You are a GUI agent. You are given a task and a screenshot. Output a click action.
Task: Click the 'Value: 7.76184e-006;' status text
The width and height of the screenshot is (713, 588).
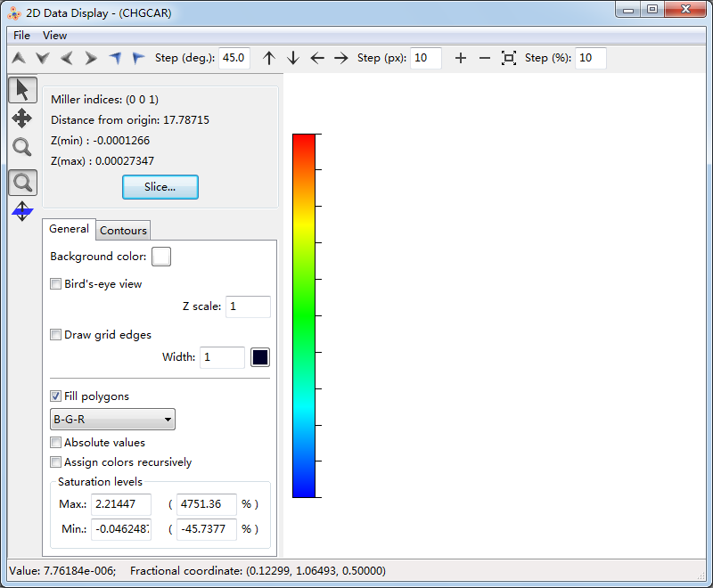62,571
